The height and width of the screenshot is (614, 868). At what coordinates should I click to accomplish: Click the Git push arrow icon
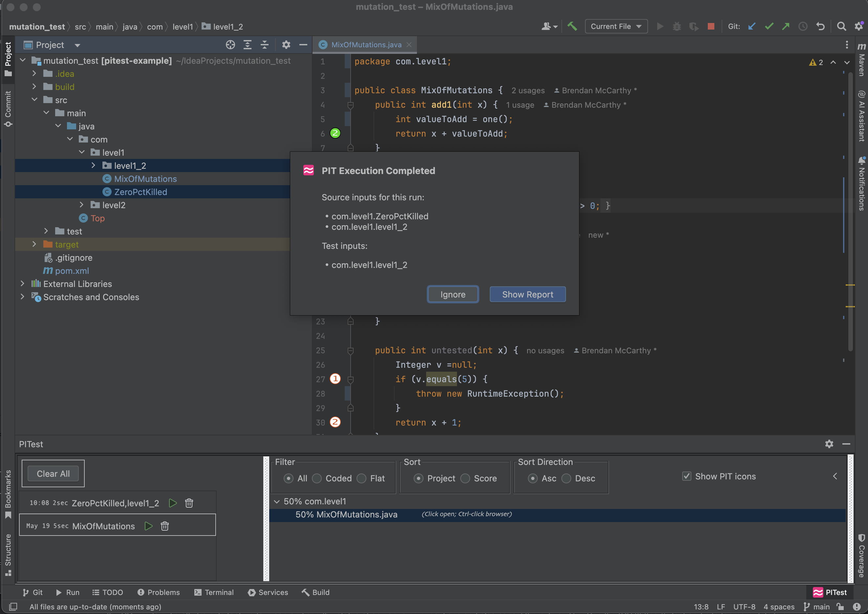point(786,26)
